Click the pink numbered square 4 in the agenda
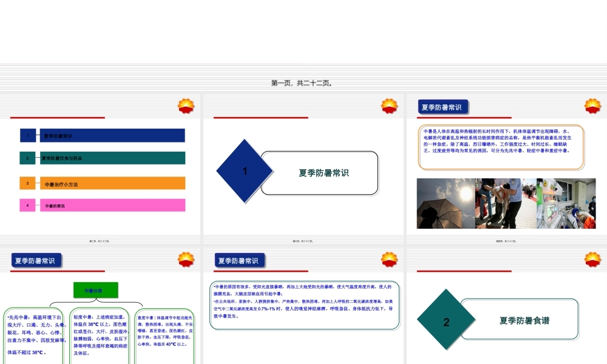This screenshot has height=364, width=607. click(x=27, y=204)
